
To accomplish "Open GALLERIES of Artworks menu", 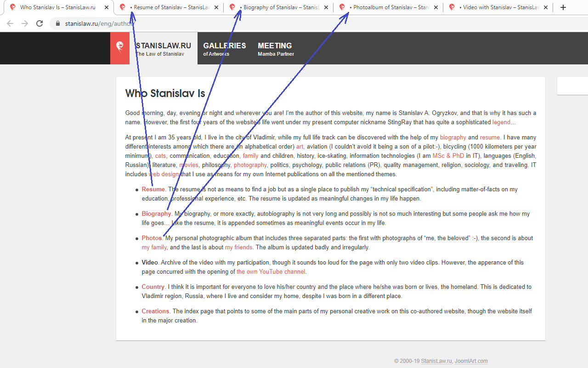I will point(225,49).
